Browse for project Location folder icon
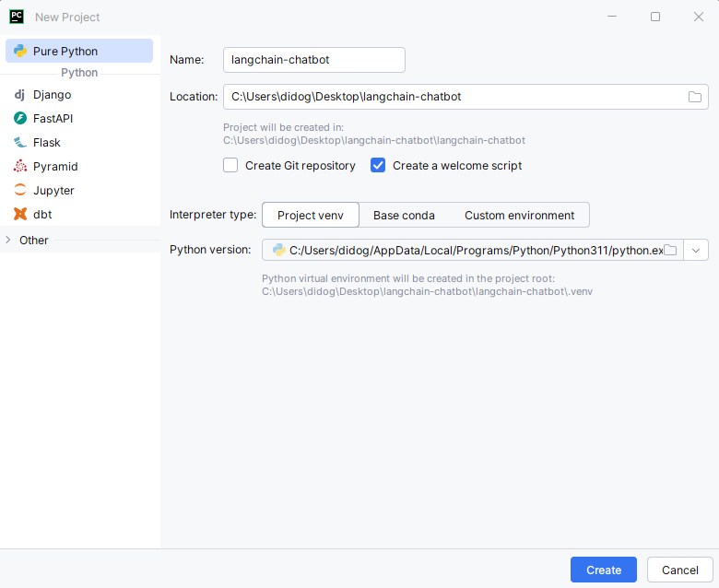Screen dimensions: 719x588 click(695, 97)
